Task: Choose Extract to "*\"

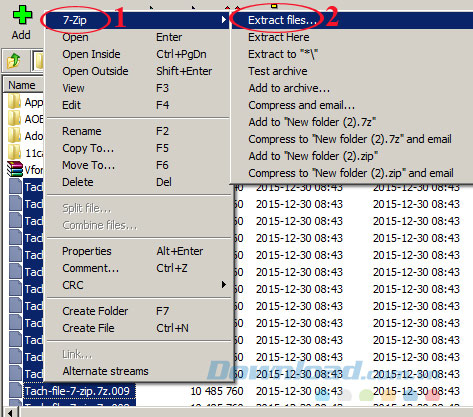Action: pos(352,54)
